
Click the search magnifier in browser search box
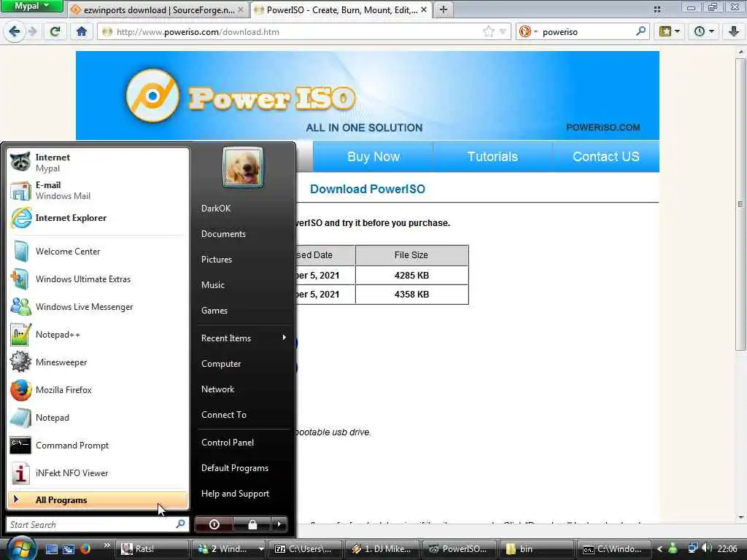tap(640, 31)
